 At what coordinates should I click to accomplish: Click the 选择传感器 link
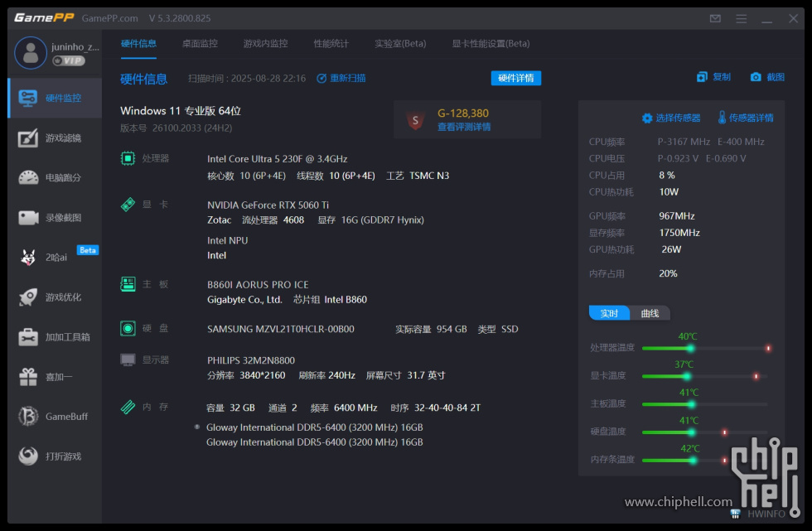[678, 118]
